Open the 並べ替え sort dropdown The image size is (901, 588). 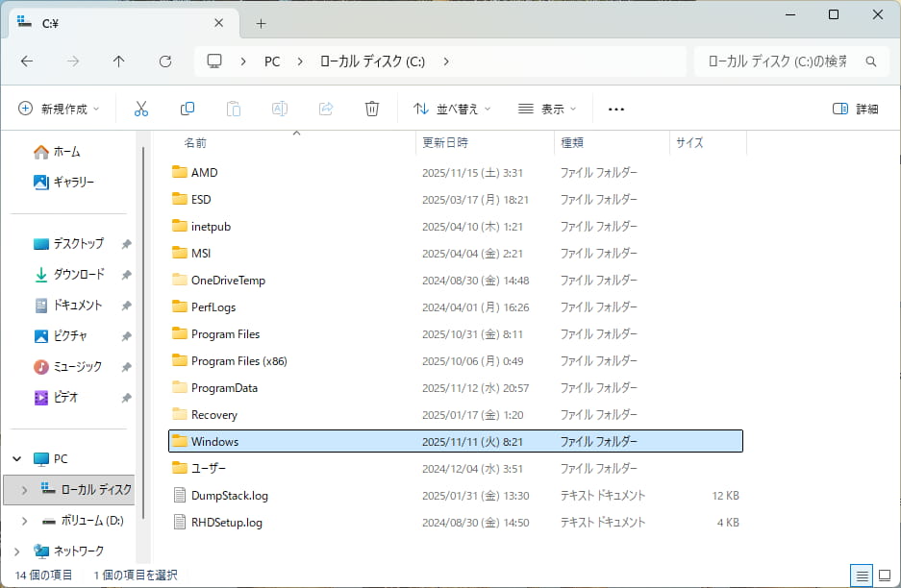pyautogui.click(x=452, y=109)
